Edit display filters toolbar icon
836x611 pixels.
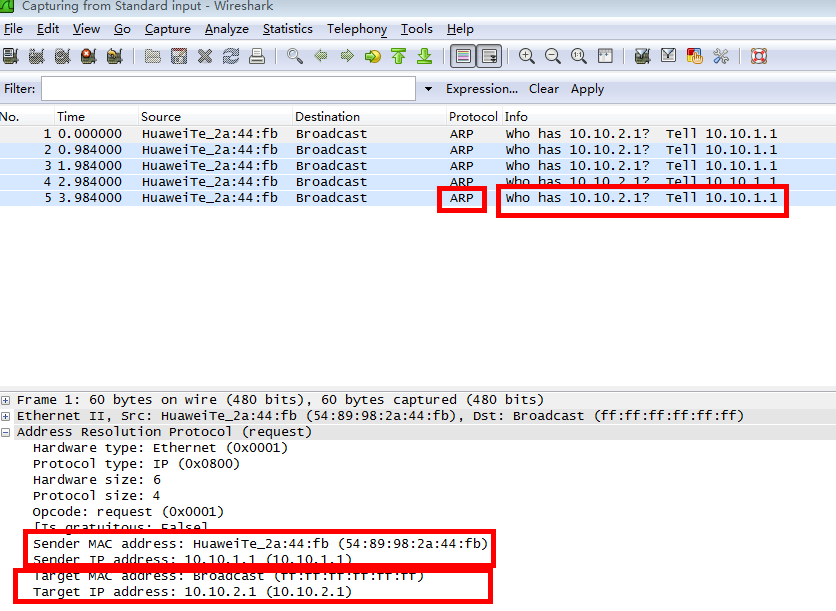669,56
